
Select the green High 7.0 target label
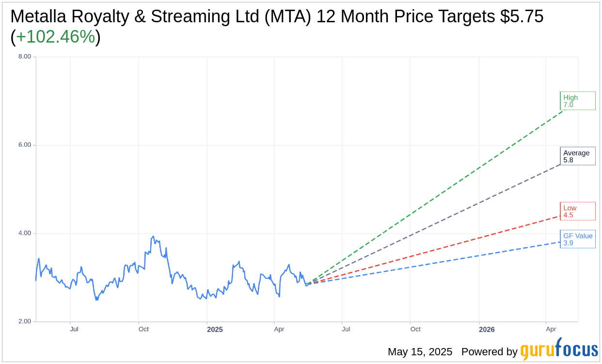click(x=577, y=101)
